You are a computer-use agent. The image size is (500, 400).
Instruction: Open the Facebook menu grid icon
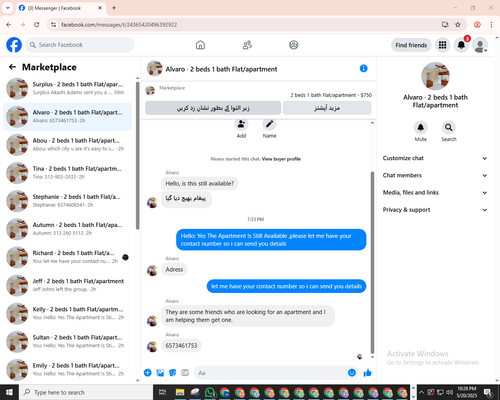pos(442,45)
